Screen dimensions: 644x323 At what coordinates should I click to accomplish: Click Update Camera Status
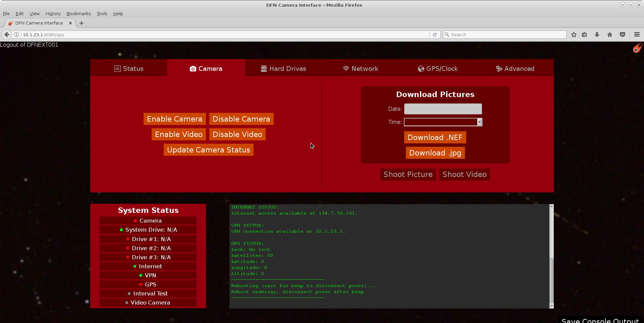coord(208,150)
